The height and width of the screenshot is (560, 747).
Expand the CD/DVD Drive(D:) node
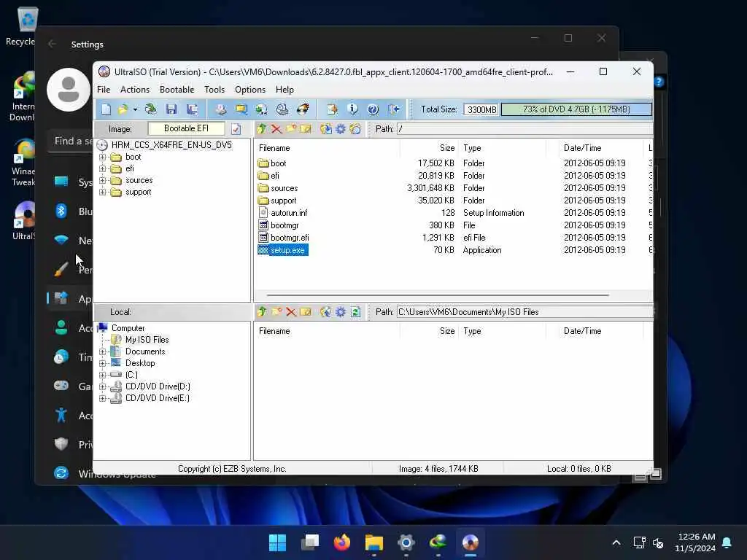[102, 386]
